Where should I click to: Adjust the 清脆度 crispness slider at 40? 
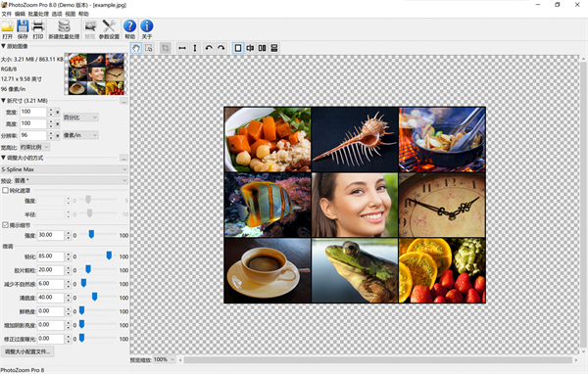point(94,297)
